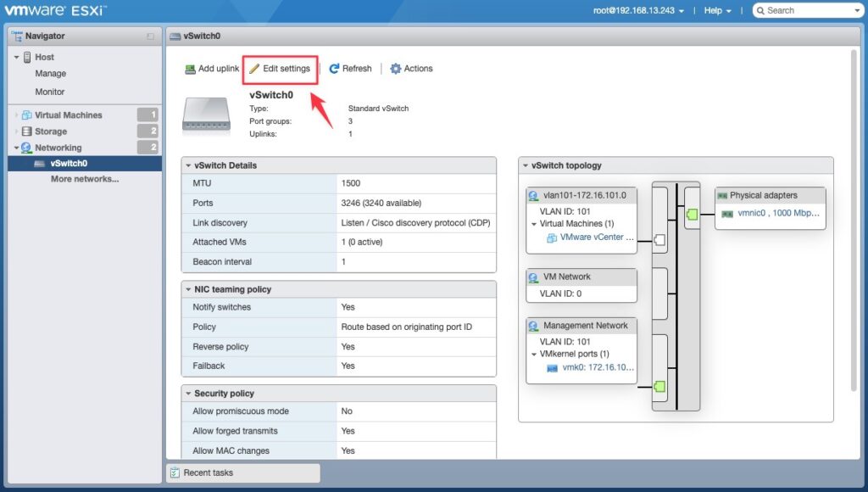Expand the Storage tree node
The image size is (868, 492).
[x=17, y=131]
